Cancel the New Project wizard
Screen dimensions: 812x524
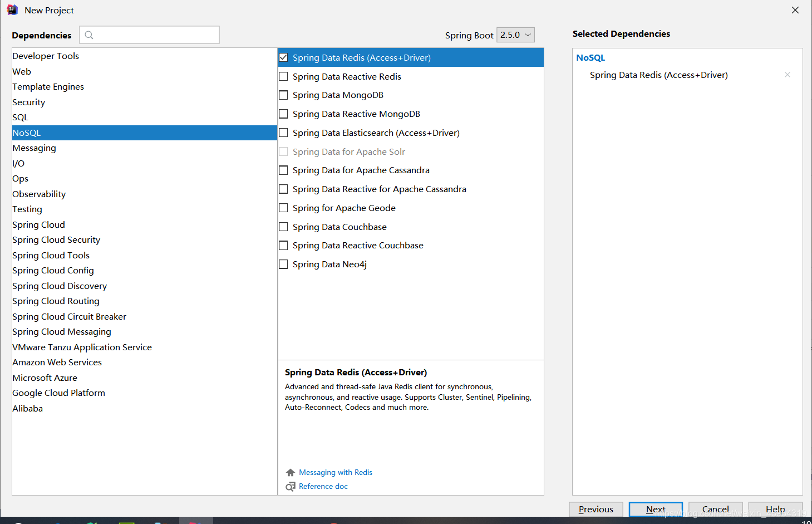716,509
